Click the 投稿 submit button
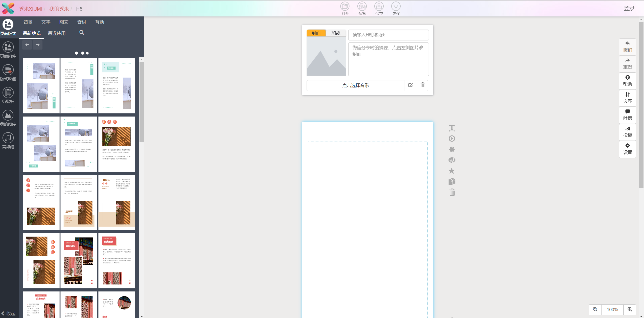 tap(627, 132)
